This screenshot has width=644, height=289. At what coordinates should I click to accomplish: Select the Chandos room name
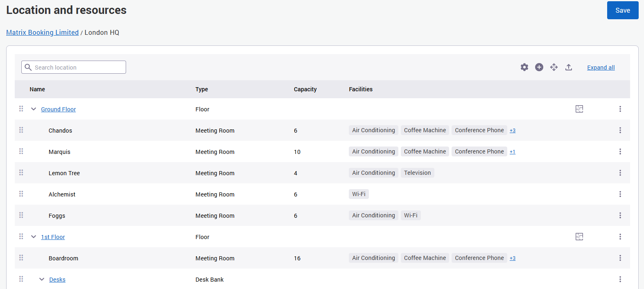coord(60,131)
